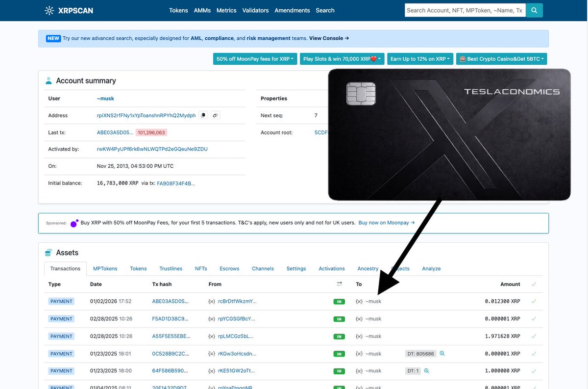This screenshot has height=389, width=588.
Task: Open tx hash 0C528B9C2C
Action: 170,354
